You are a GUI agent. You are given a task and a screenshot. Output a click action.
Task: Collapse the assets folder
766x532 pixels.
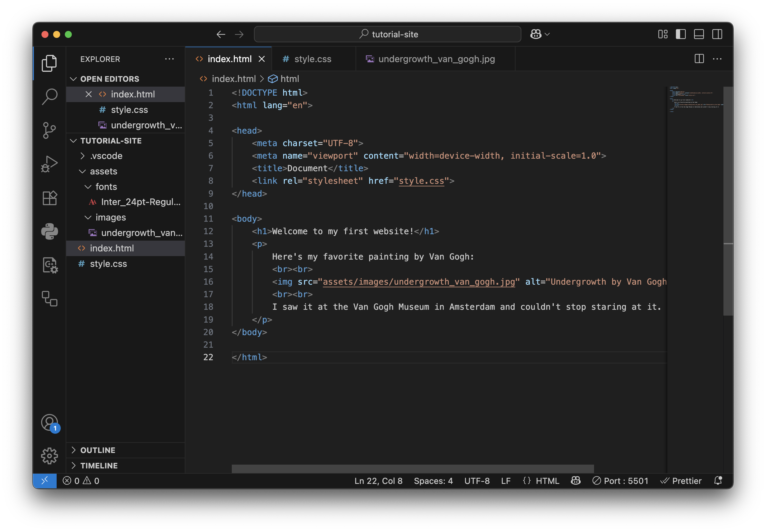tap(126, 171)
